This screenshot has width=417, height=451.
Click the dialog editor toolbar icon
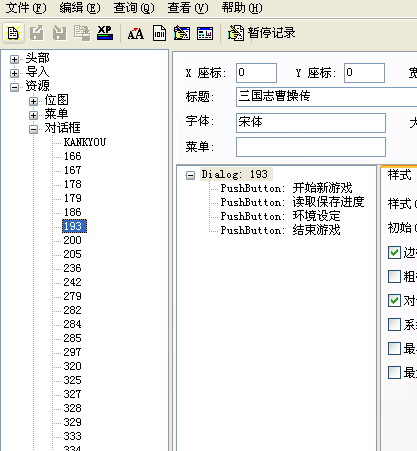[182, 33]
